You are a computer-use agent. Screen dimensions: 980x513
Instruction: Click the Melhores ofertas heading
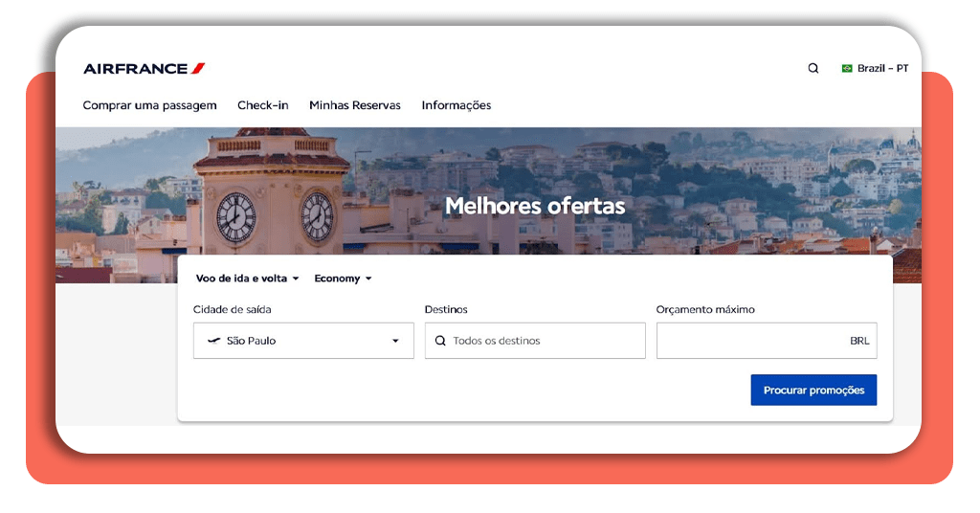pos(535,206)
